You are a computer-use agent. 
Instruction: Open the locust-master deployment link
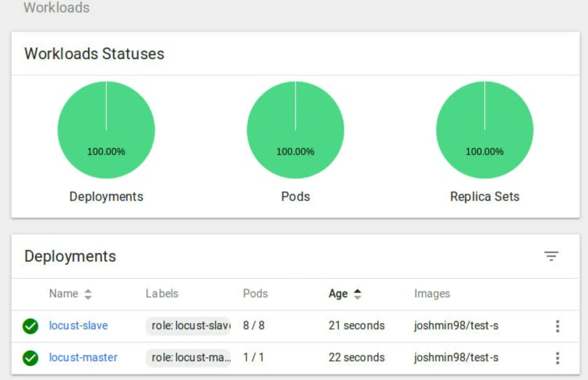[83, 357]
